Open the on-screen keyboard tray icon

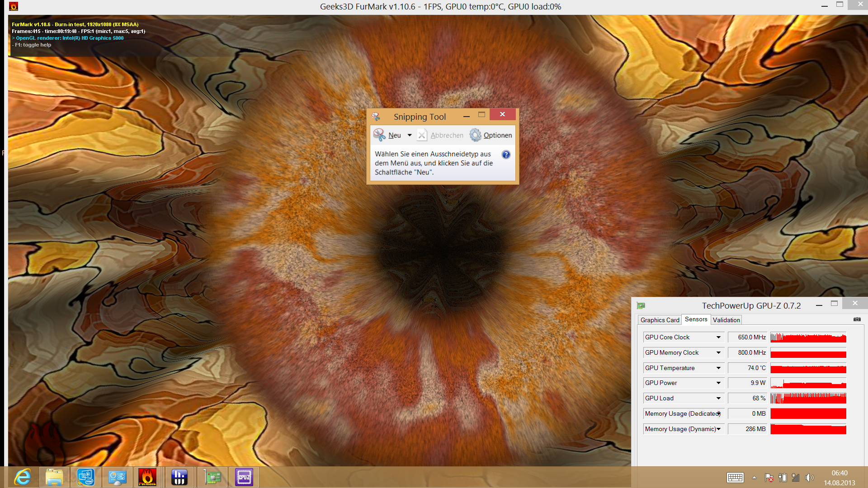point(735,478)
